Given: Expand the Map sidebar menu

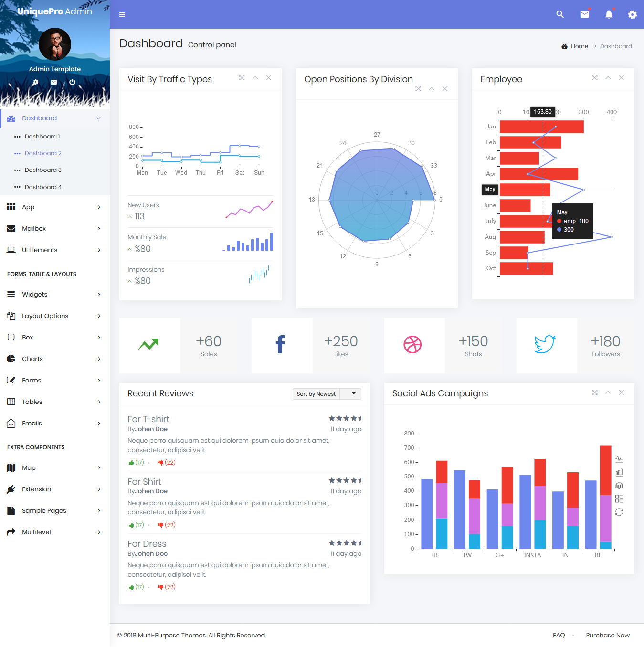Looking at the screenshot, I should pos(55,468).
